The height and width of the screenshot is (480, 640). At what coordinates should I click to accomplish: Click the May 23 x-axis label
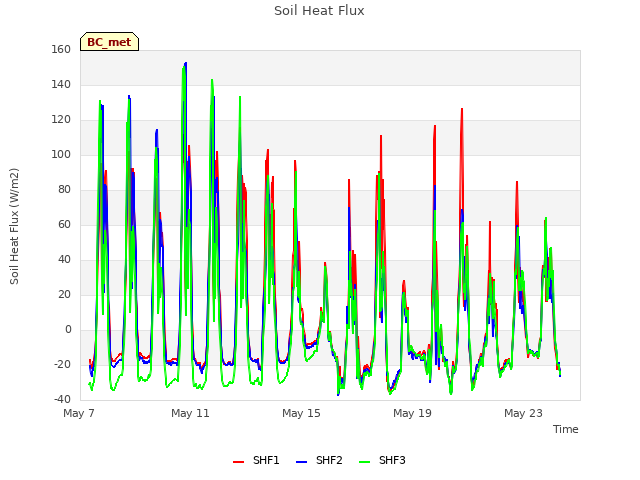click(x=523, y=413)
